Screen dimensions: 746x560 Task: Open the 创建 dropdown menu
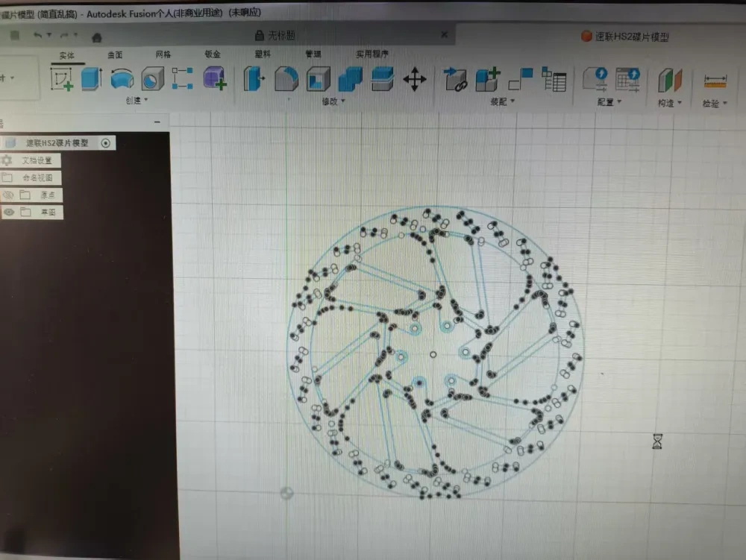[x=137, y=101]
